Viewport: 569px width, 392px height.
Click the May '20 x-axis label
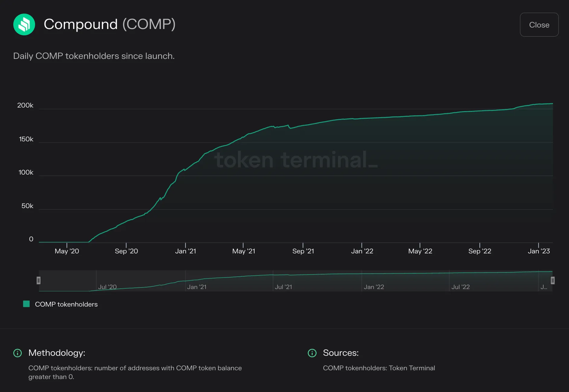(x=67, y=251)
